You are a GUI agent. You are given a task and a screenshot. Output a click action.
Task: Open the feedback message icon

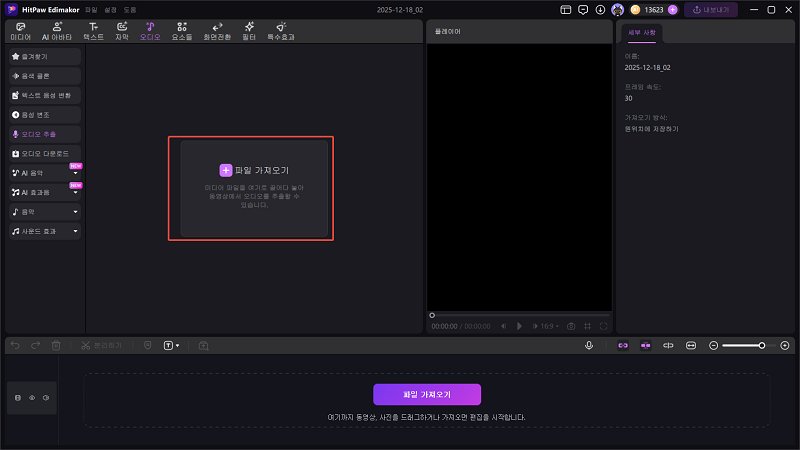583,10
